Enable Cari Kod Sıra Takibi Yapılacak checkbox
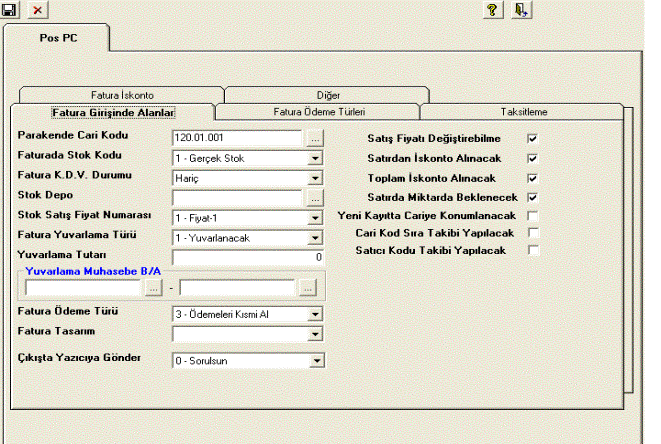The height and width of the screenshot is (444, 661). (x=533, y=233)
